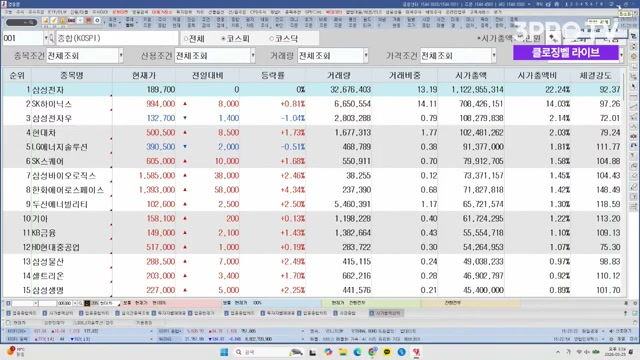640x360 pixels.
Task: Open the 고객서비스 menu
Action: 480,12
